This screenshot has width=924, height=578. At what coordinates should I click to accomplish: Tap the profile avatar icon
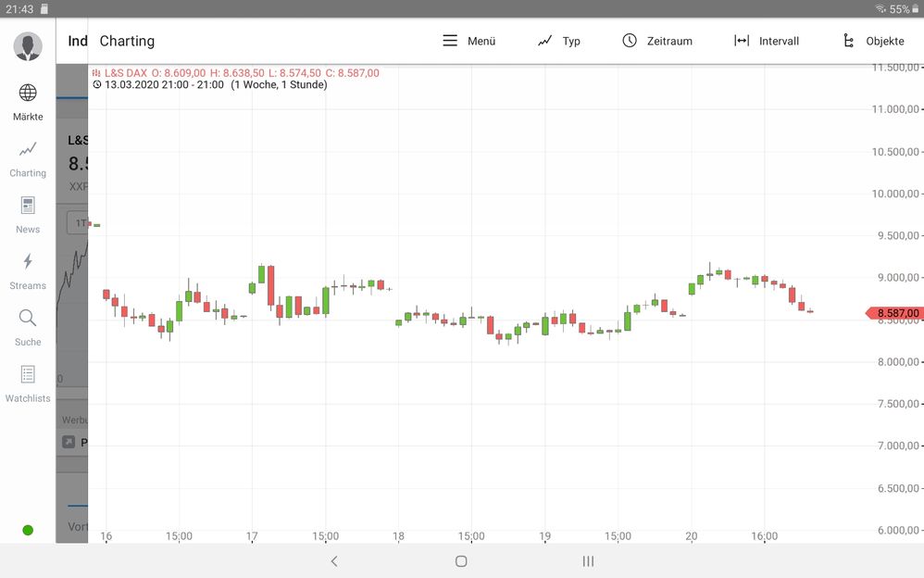27,45
